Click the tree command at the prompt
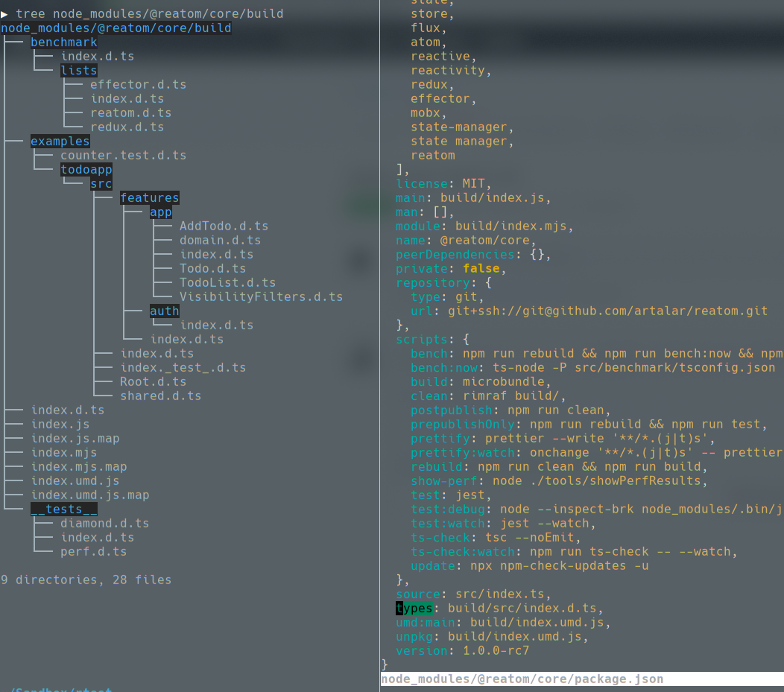This screenshot has height=692, width=784. [150, 14]
